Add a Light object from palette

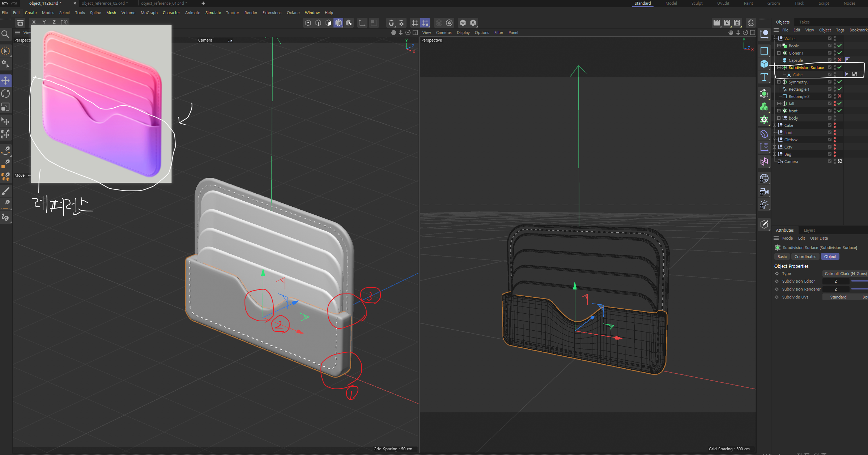764,205
